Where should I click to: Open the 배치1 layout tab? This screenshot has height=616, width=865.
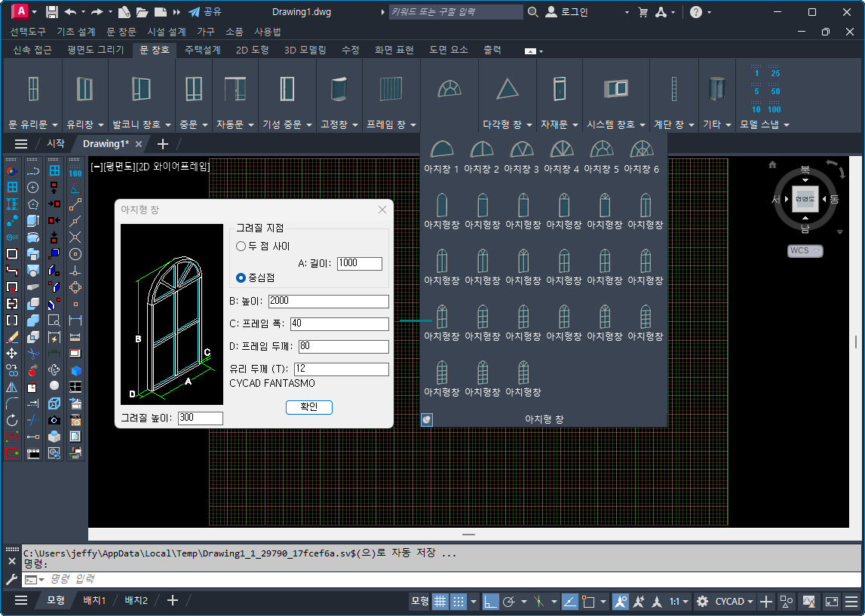(x=94, y=600)
